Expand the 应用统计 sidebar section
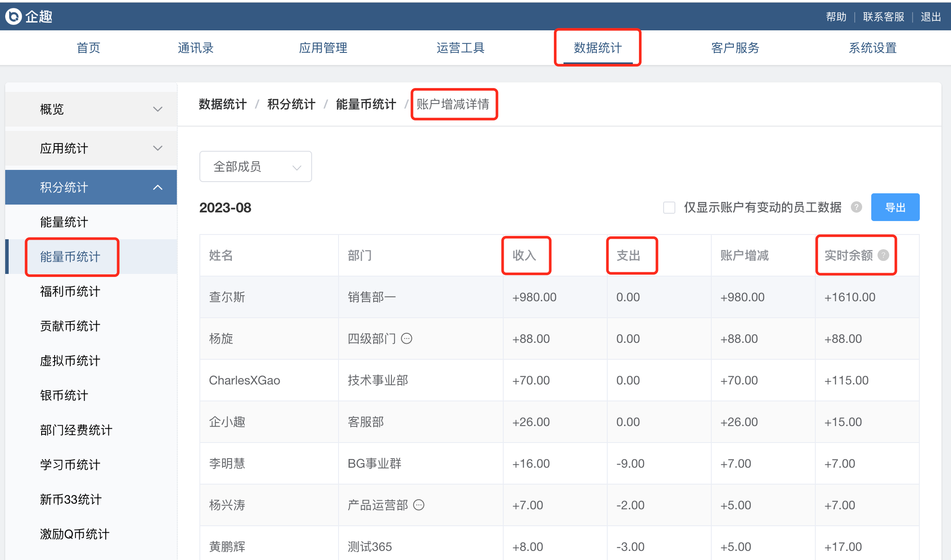Screen dimensions: 951x560 tap(91, 148)
